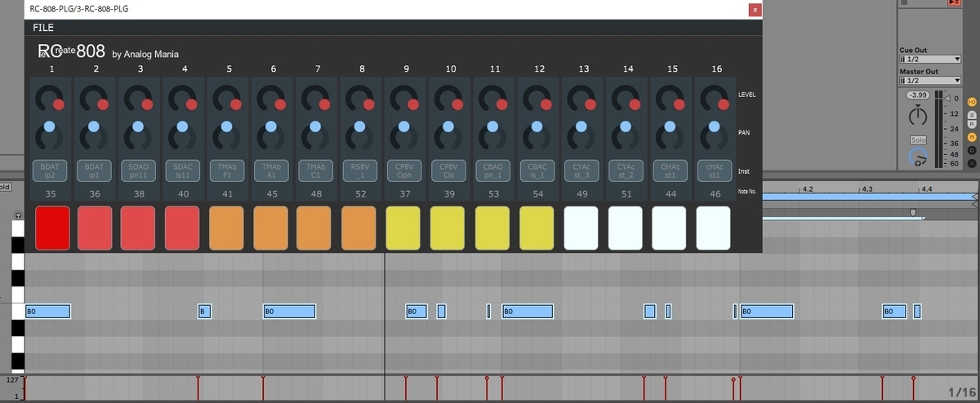Click the red scene launch button

pos(955,3)
